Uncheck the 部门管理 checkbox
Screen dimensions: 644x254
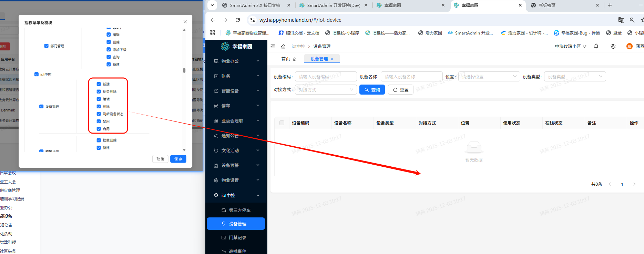(46, 46)
